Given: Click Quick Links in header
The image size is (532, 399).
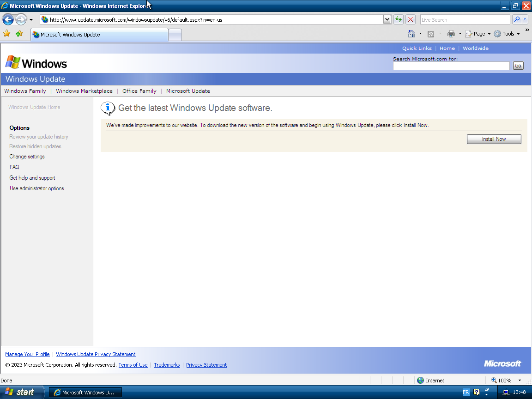Looking at the screenshot, I should (x=417, y=48).
